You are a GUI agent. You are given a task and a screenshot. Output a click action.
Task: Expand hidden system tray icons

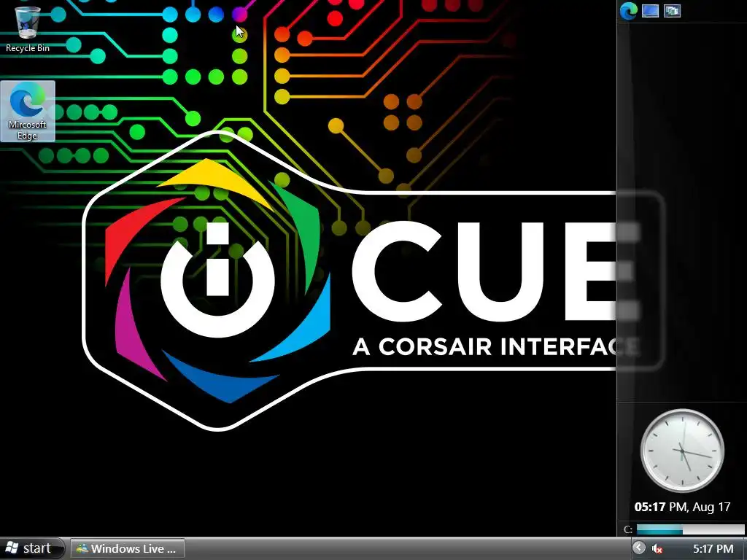tap(639, 548)
